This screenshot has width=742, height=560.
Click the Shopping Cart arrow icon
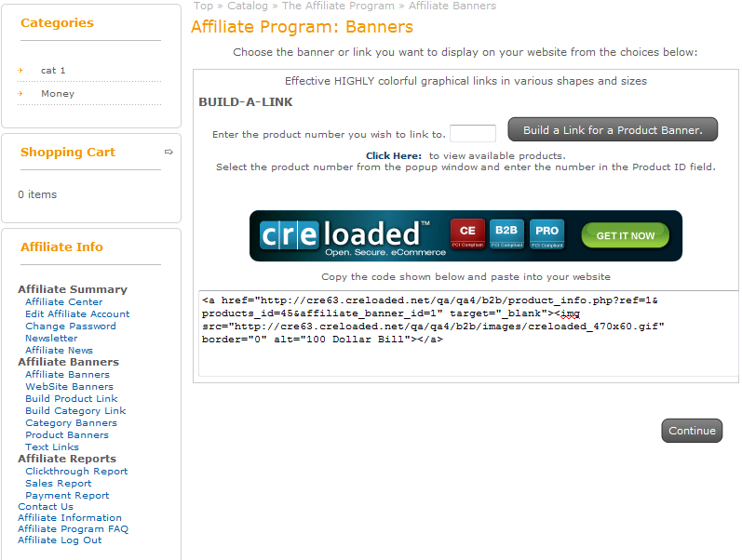click(x=169, y=152)
